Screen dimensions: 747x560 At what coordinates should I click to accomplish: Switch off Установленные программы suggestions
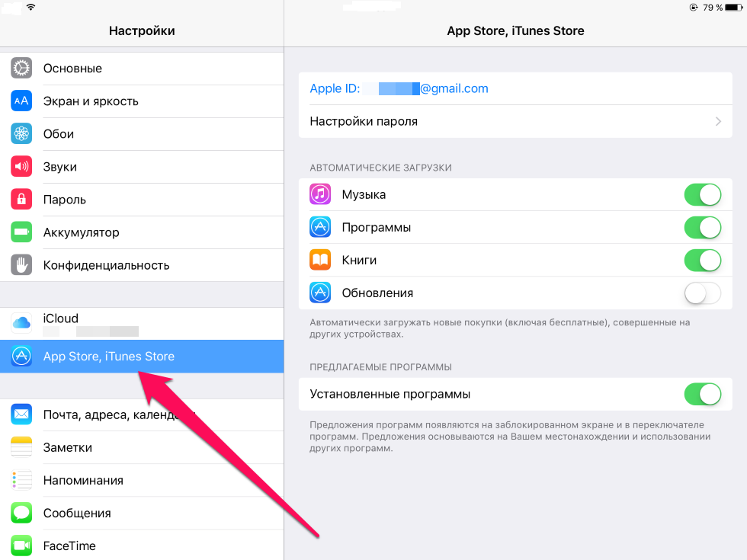coord(702,395)
